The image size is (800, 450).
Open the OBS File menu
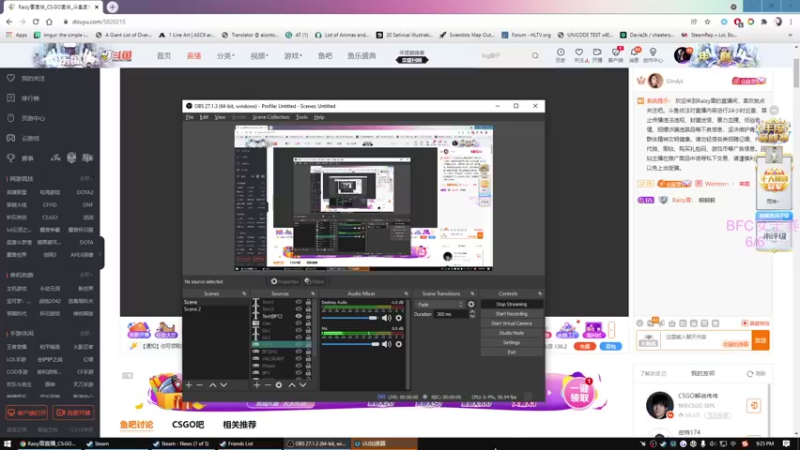click(x=189, y=117)
